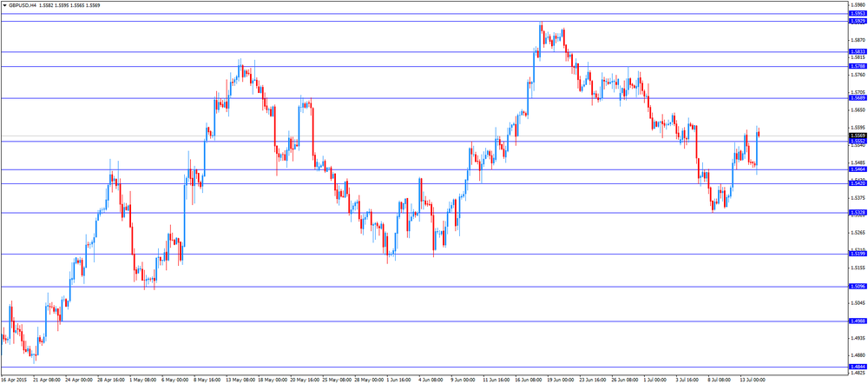Image resolution: width=868 pixels, height=384 pixels.
Task: Select the 1.5788 level price label
Action: point(857,66)
